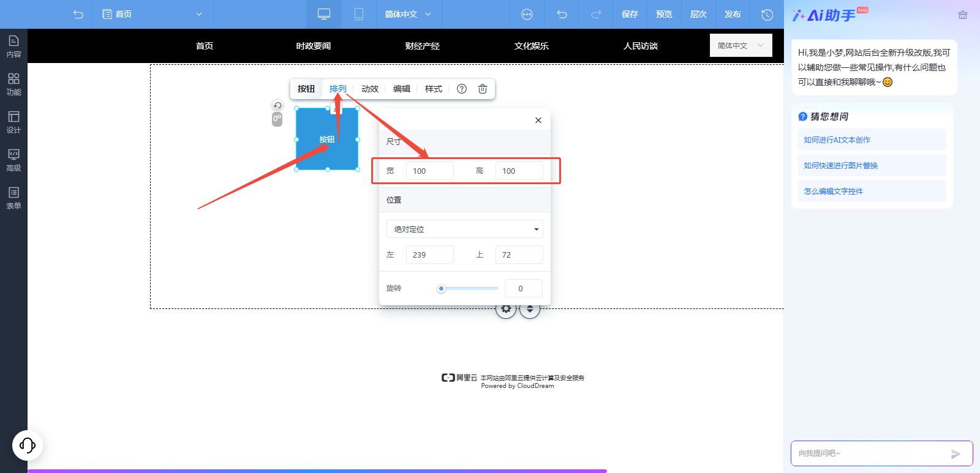Click the 按钮 tab in widget toolbar
The image size is (980, 473).
(x=306, y=89)
